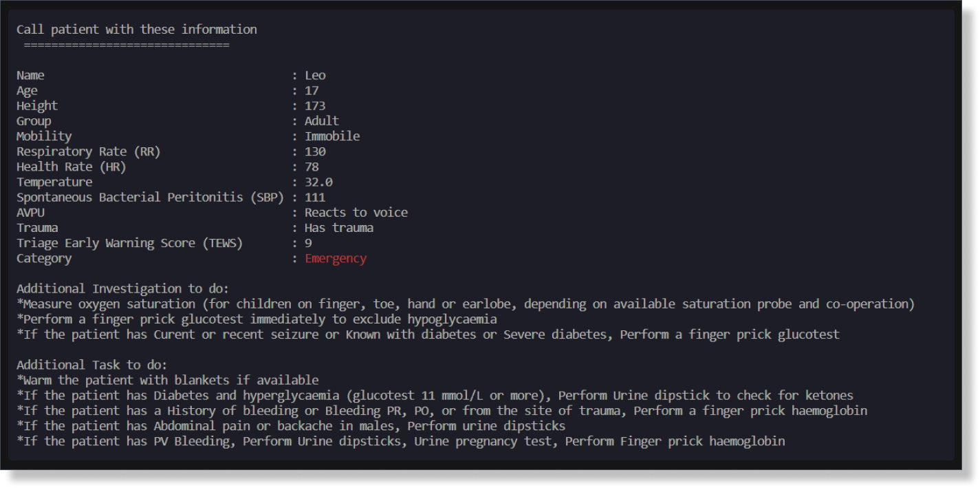Click the Group value Adult
The height and width of the screenshot is (488, 980).
(322, 121)
